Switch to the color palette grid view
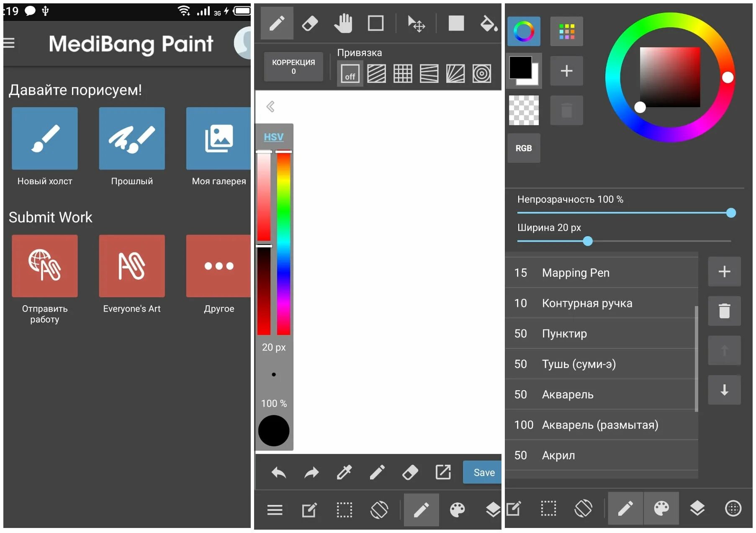This screenshot has width=756, height=533. pyautogui.click(x=566, y=31)
